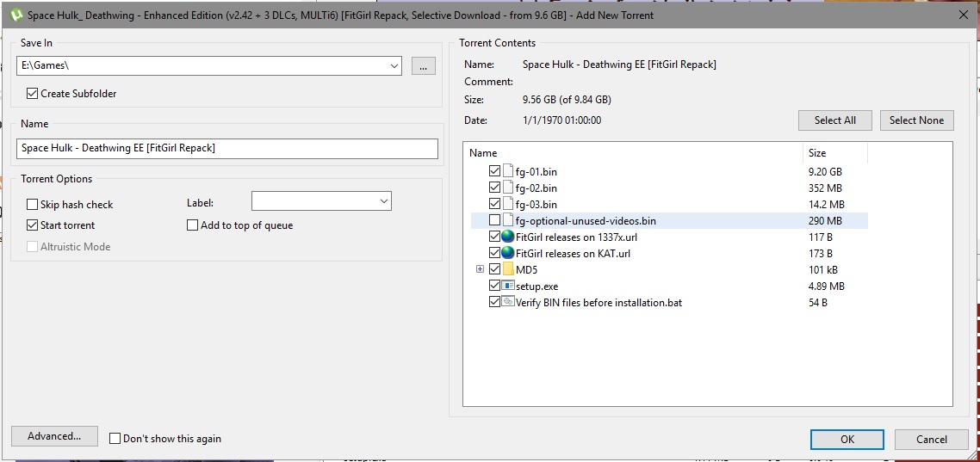Click the 173 B size cell
Viewport: 980px width, 462px height.
coord(820,254)
